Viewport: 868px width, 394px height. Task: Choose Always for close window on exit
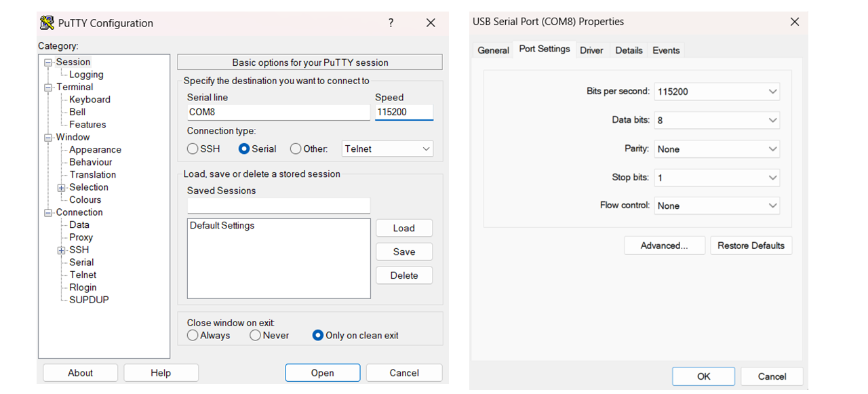click(193, 335)
